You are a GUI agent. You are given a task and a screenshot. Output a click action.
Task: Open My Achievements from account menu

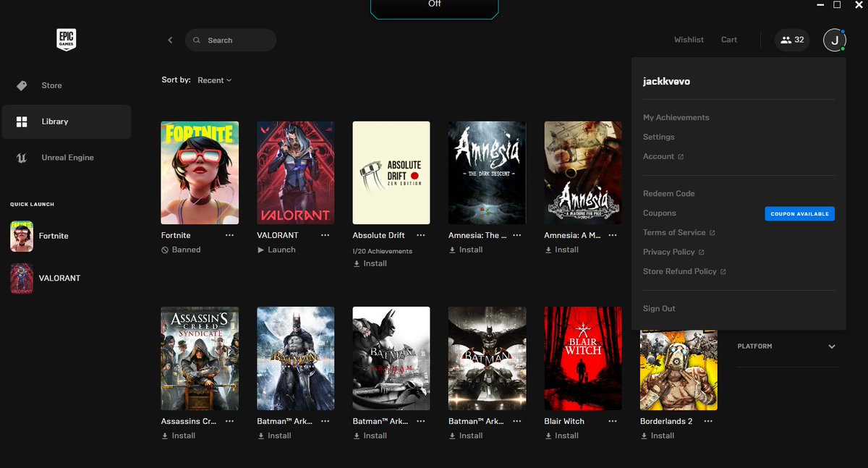676,117
